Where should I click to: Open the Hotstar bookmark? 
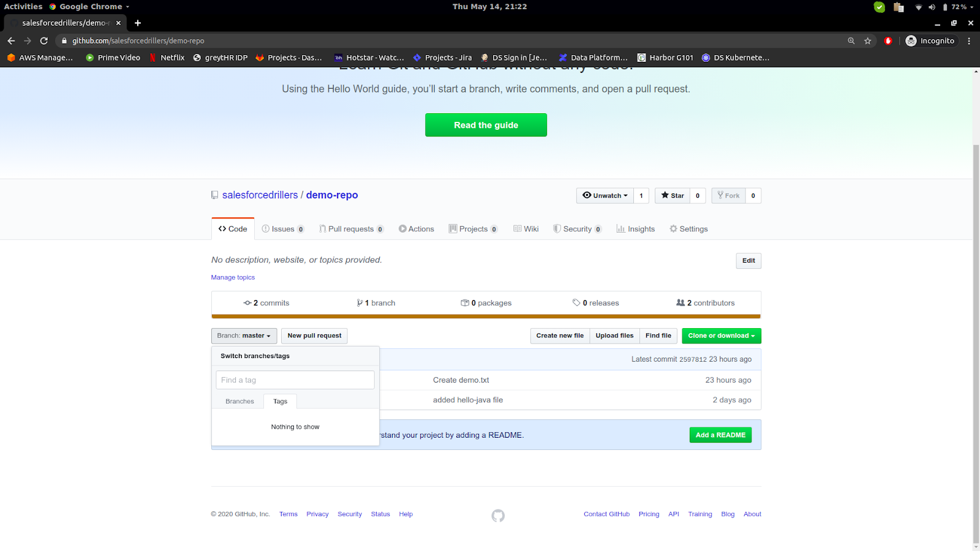369,58
